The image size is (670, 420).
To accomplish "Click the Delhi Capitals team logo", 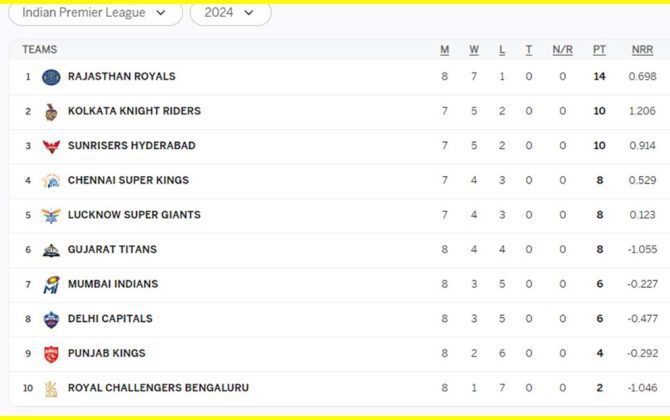I will [51, 319].
